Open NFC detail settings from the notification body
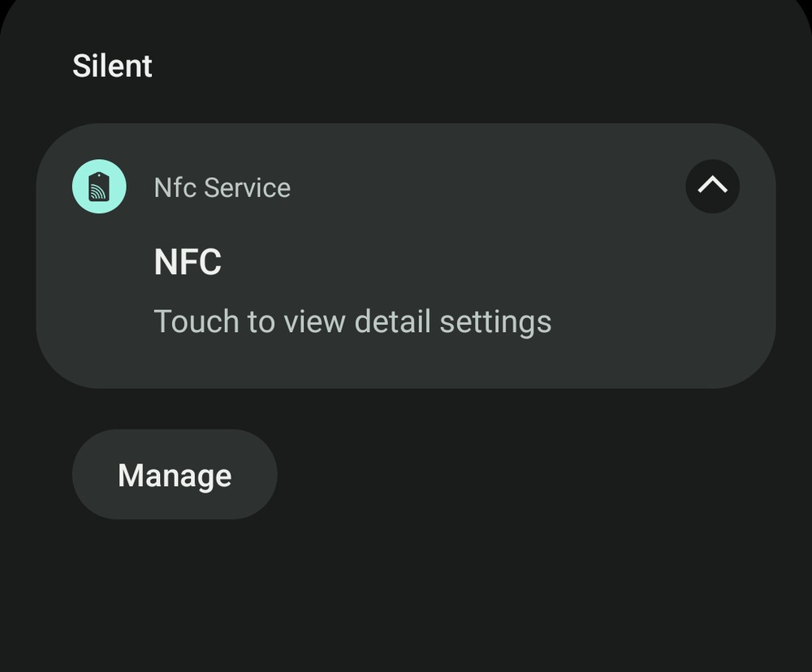Viewport: 812px width, 672px height. click(x=352, y=321)
